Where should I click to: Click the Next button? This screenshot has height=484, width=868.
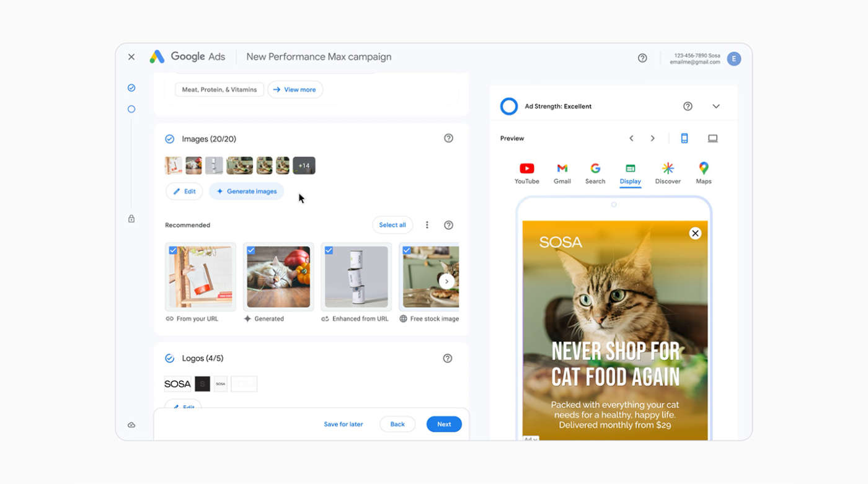coord(444,425)
